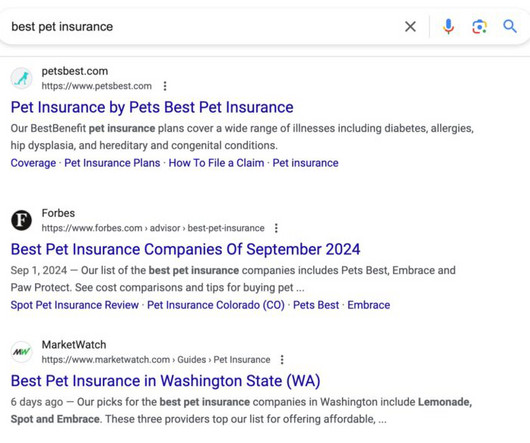Clear the search box with X icon
This screenshot has height=443, width=530.
tap(410, 26)
